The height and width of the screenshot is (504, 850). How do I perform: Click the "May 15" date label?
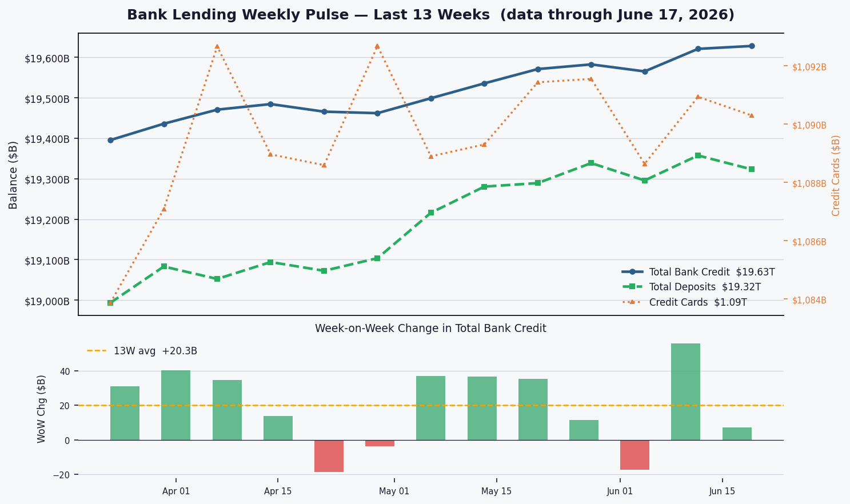(496, 491)
